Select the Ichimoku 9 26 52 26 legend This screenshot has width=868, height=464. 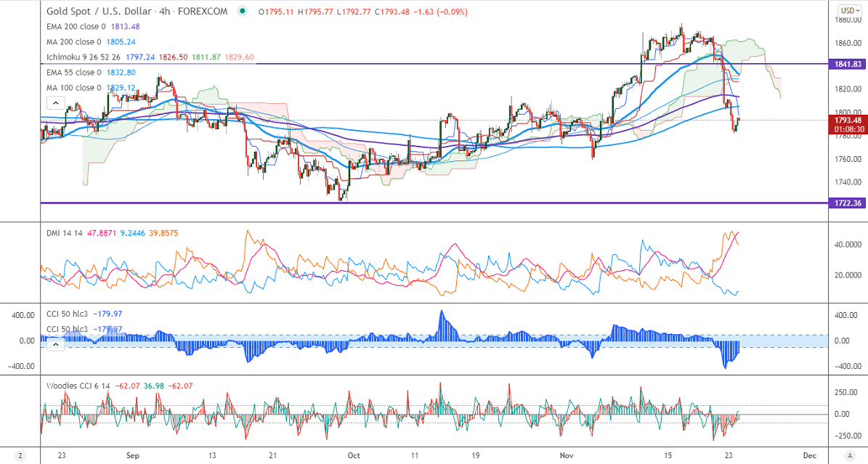tap(83, 57)
